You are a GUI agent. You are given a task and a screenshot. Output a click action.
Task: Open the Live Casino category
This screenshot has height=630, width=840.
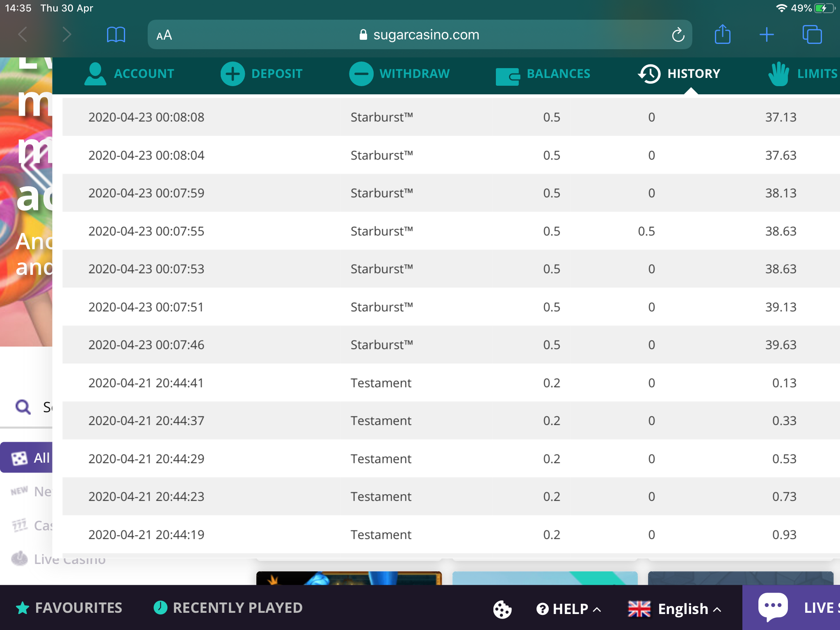pos(58,559)
